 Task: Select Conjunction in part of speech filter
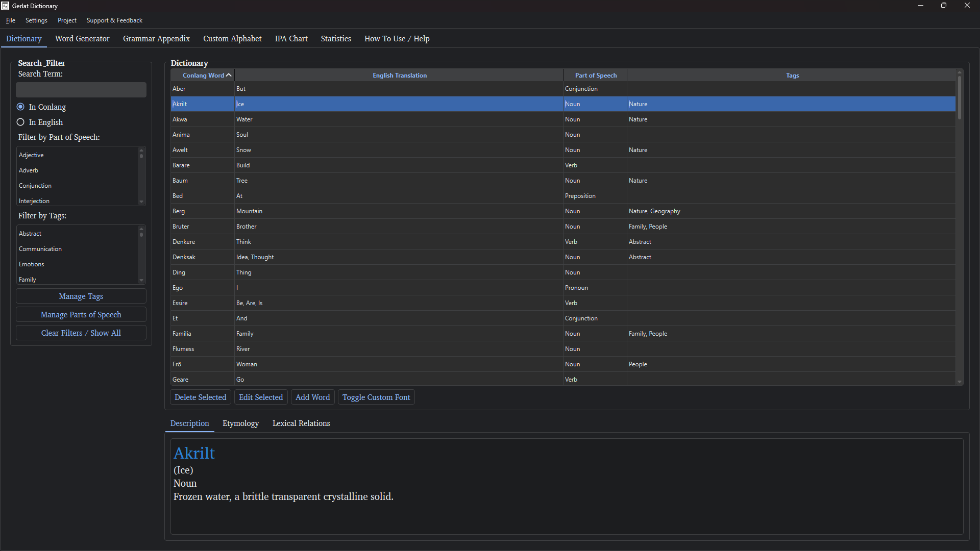78,186
